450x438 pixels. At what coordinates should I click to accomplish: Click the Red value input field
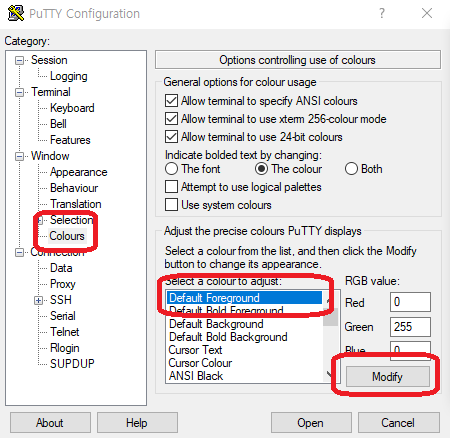pyautogui.click(x=410, y=302)
